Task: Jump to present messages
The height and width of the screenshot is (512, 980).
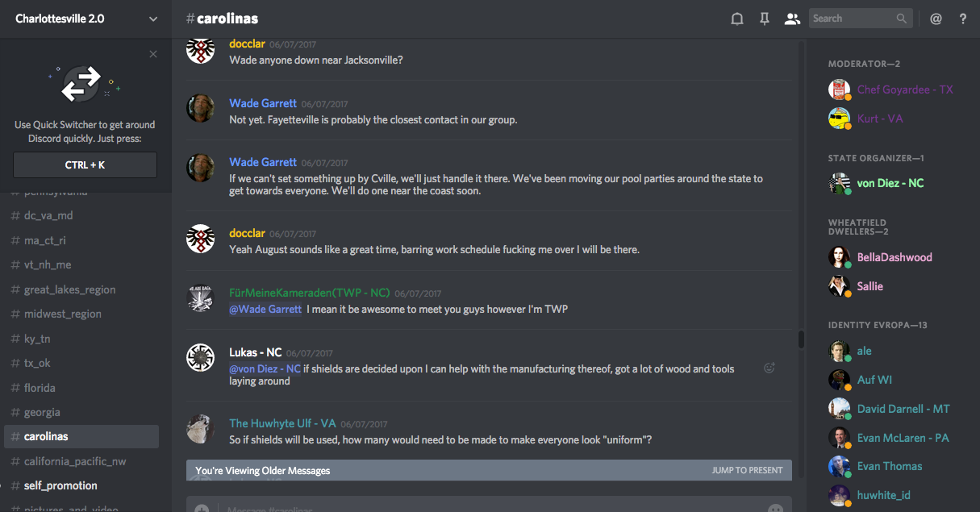Action: click(x=747, y=470)
